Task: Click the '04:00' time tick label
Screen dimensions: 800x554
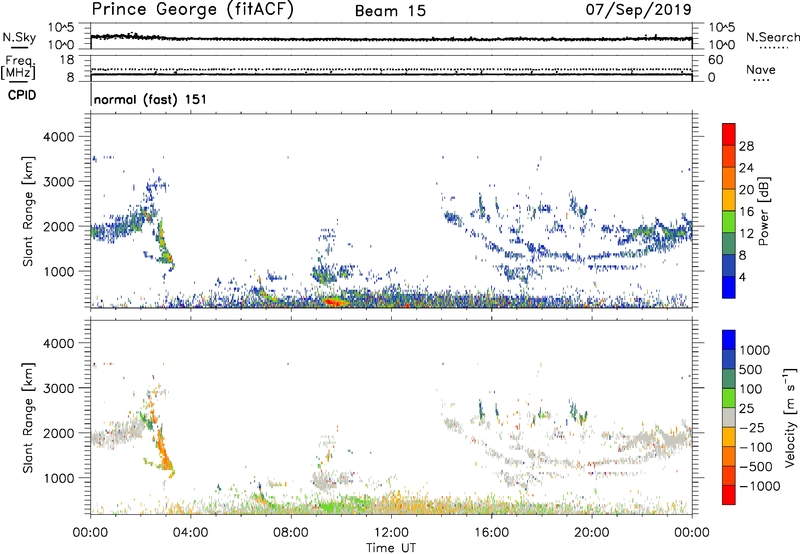Action: [x=190, y=533]
